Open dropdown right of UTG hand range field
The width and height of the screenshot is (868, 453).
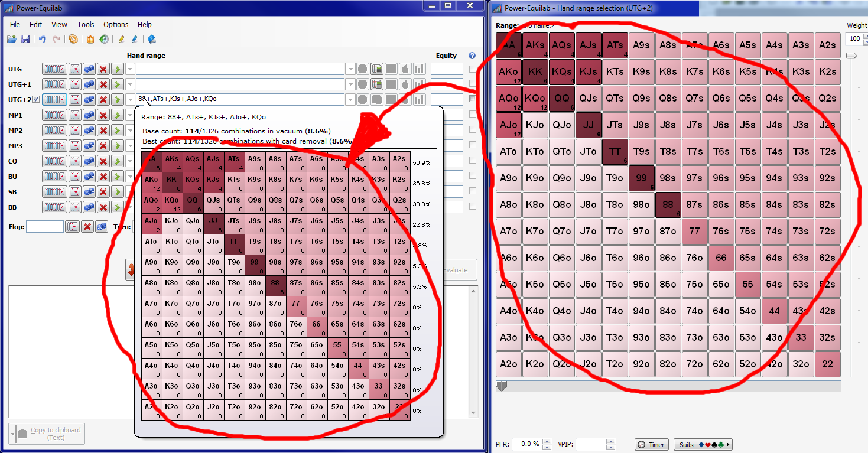[x=350, y=69]
